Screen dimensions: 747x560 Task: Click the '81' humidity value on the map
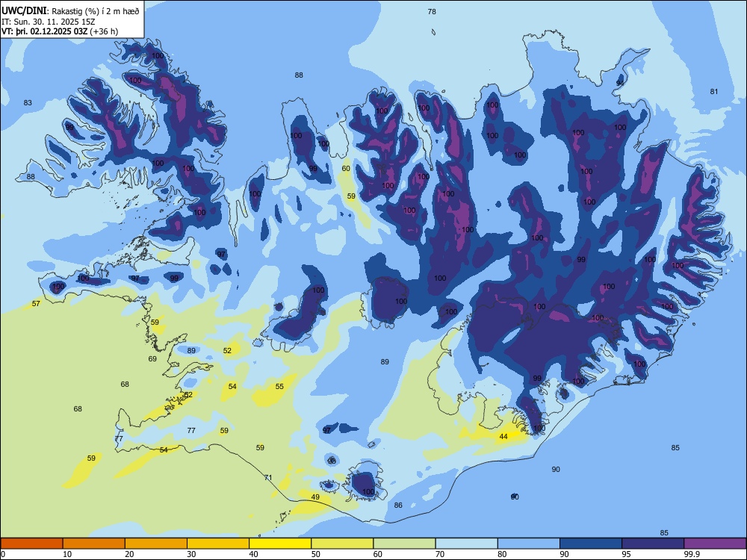click(713, 91)
